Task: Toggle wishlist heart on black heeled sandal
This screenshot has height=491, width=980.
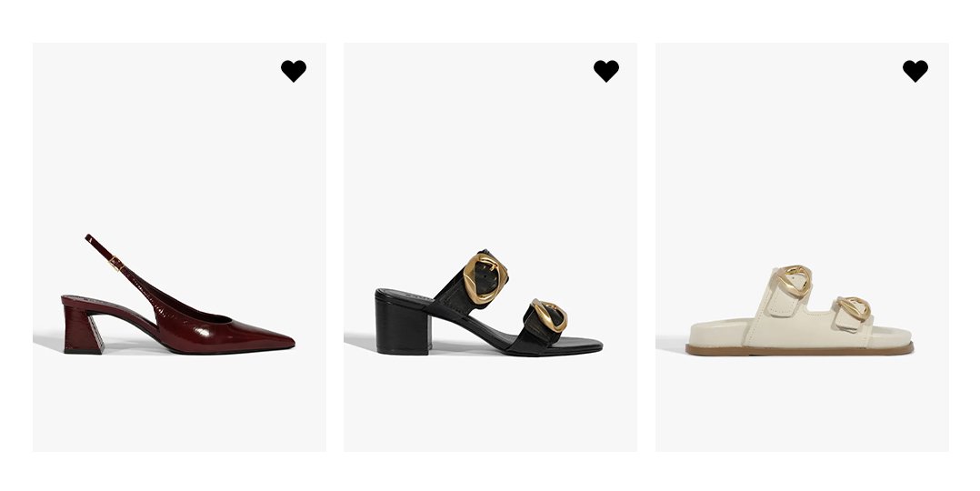Action: 605,71
